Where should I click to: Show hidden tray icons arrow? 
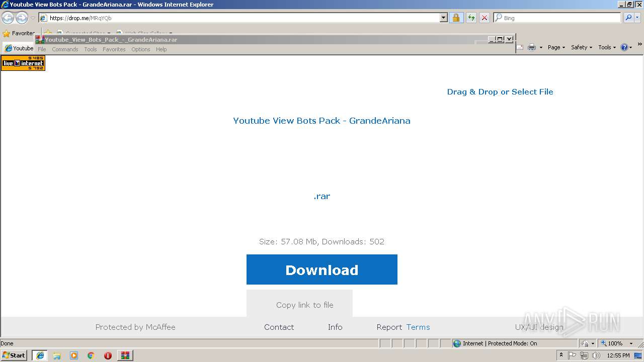[x=561, y=355]
